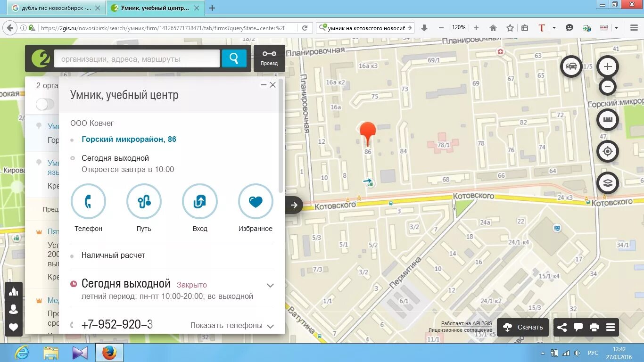Select the Умник, учебный центр tab
Screen dimensions: 644x362
coord(155,8)
